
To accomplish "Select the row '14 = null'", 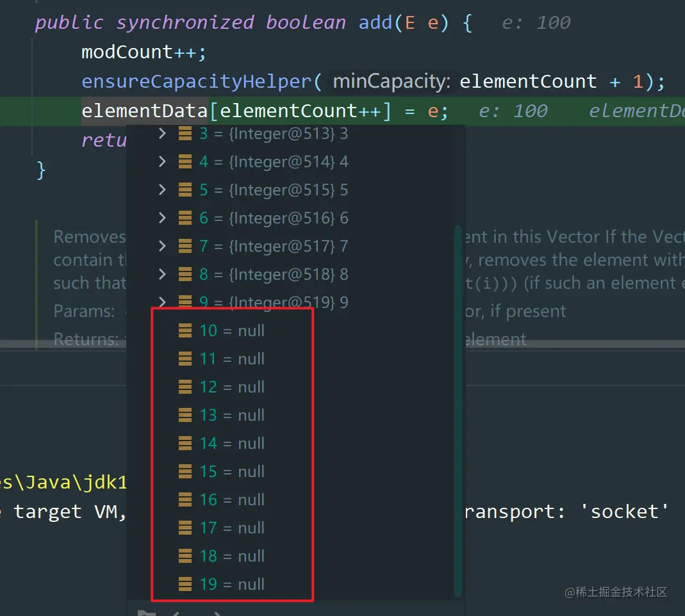I will click(290, 443).
